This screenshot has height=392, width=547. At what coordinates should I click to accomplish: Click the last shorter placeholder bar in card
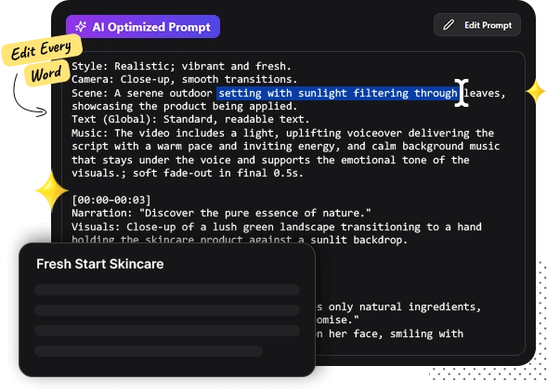tap(149, 351)
